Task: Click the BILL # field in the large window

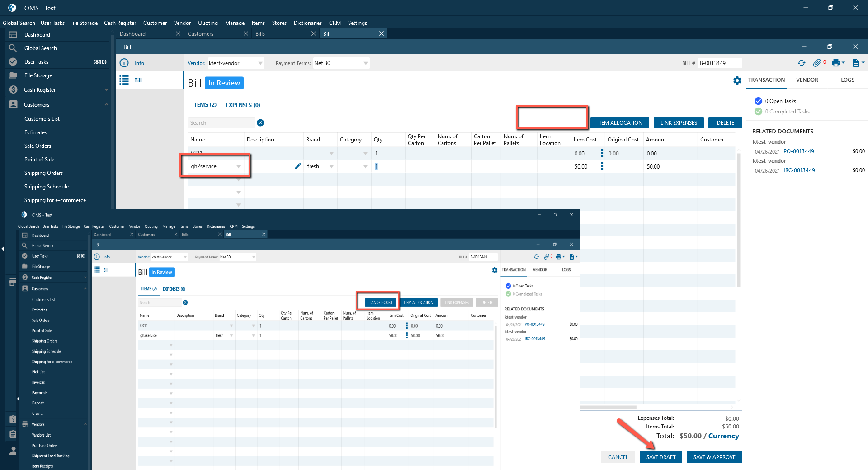Action: pos(719,63)
